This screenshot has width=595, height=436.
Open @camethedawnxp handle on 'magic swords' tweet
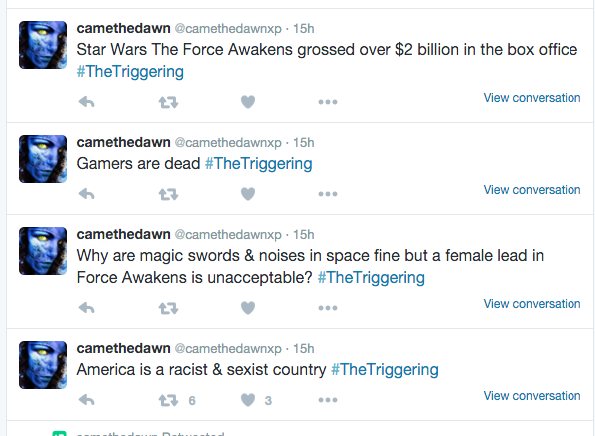coord(228,235)
